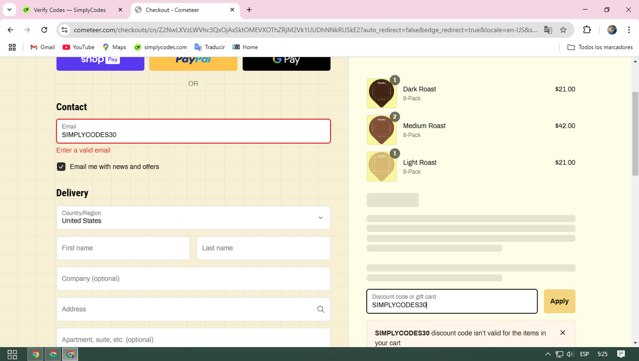Click the Email input field
The height and width of the screenshot is (361, 639).
point(193,131)
